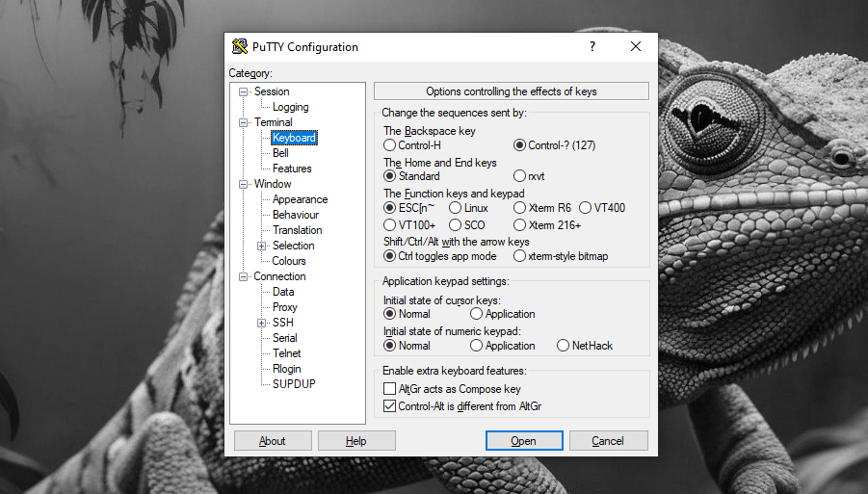Image resolution: width=868 pixels, height=494 pixels.
Task: Collapse the Terminal category node
Action: click(x=244, y=122)
